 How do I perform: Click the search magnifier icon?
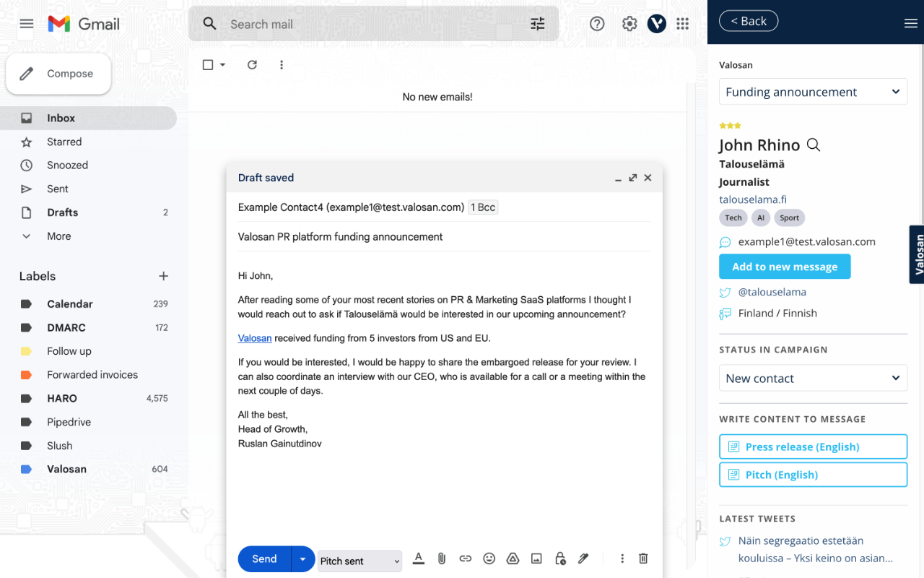[209, 24]
